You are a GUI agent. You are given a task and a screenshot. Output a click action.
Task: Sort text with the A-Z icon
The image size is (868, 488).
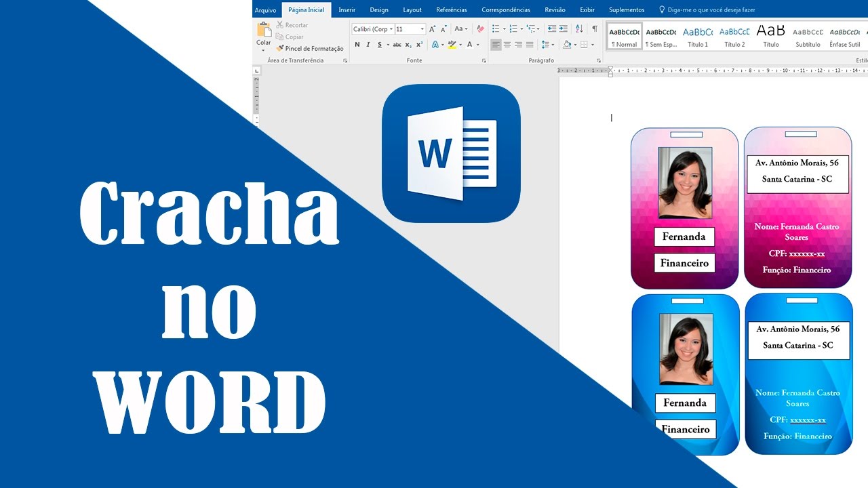579,29
